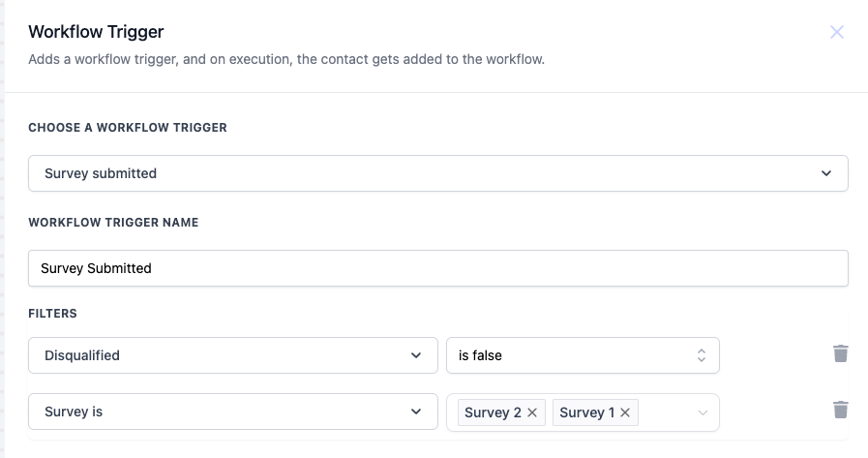Delete the Survey is filter row
The height and width of the screenshot is (458, 868).
point(841,410)
